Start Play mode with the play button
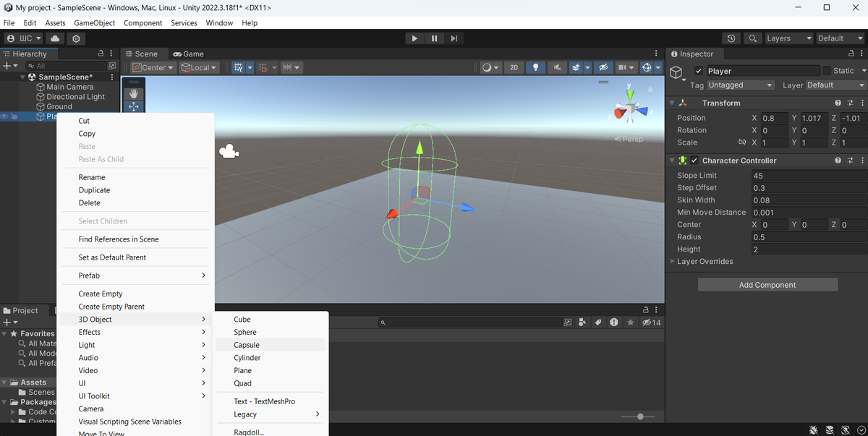868x436 pixels. pyautogui.click(x=414, y=38)
